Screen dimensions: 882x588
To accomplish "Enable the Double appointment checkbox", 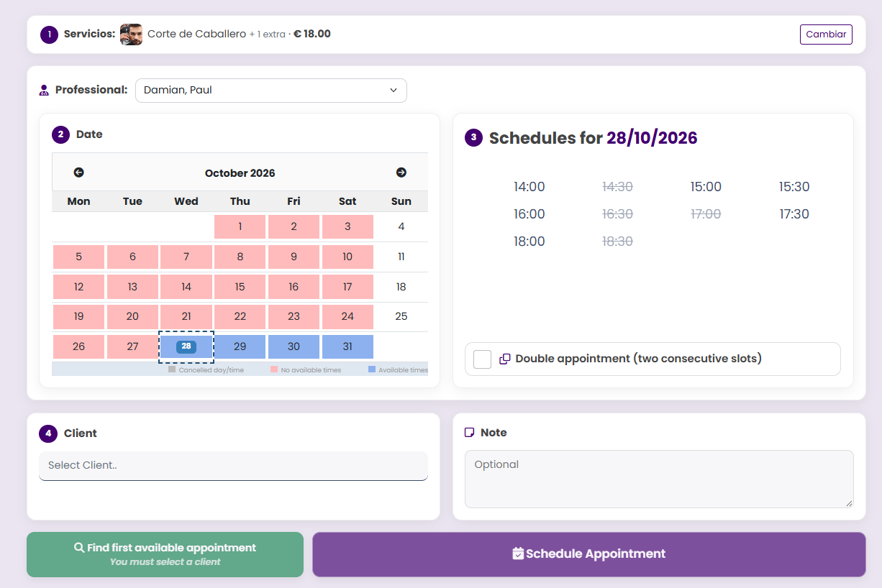I will [483, 359].
